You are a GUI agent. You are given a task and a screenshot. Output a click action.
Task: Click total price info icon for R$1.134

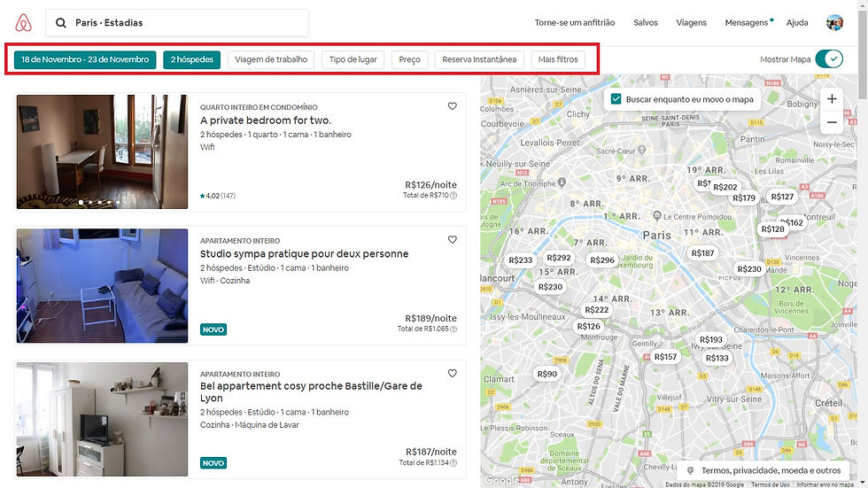(453, 462)
